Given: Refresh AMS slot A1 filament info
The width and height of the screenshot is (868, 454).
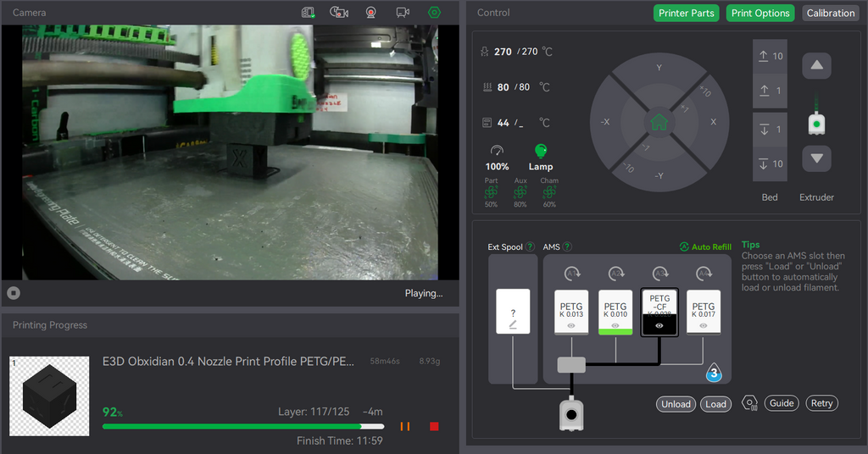Looking at the screenshot, I should [571, 274].
